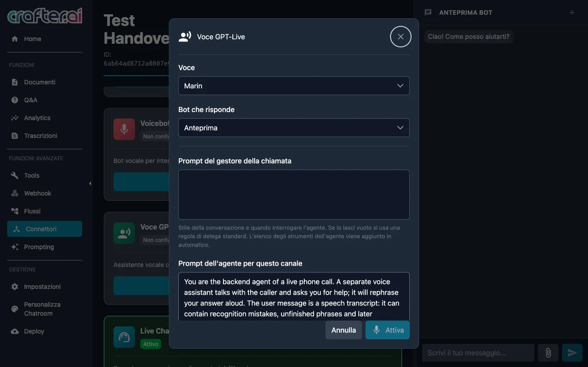
Task: Click the Analytics chart icon
Action: point(15,118)
